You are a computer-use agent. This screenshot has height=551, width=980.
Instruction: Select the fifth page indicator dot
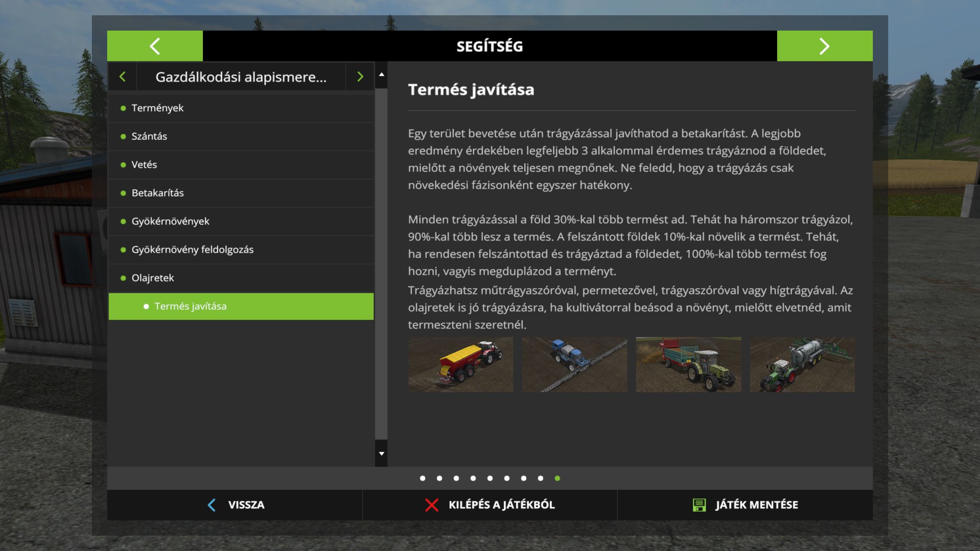click(x=490, y=478)
